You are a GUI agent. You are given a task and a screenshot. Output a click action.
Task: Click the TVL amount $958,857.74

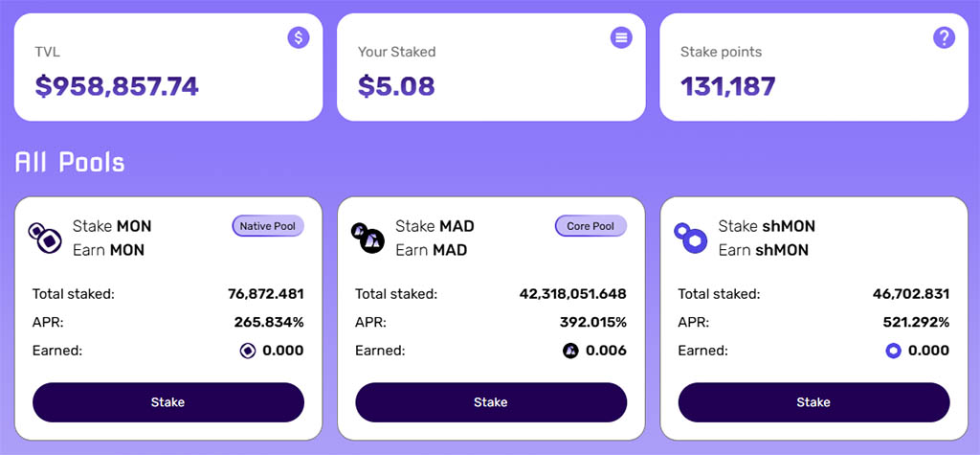click(x=117, y=86)
